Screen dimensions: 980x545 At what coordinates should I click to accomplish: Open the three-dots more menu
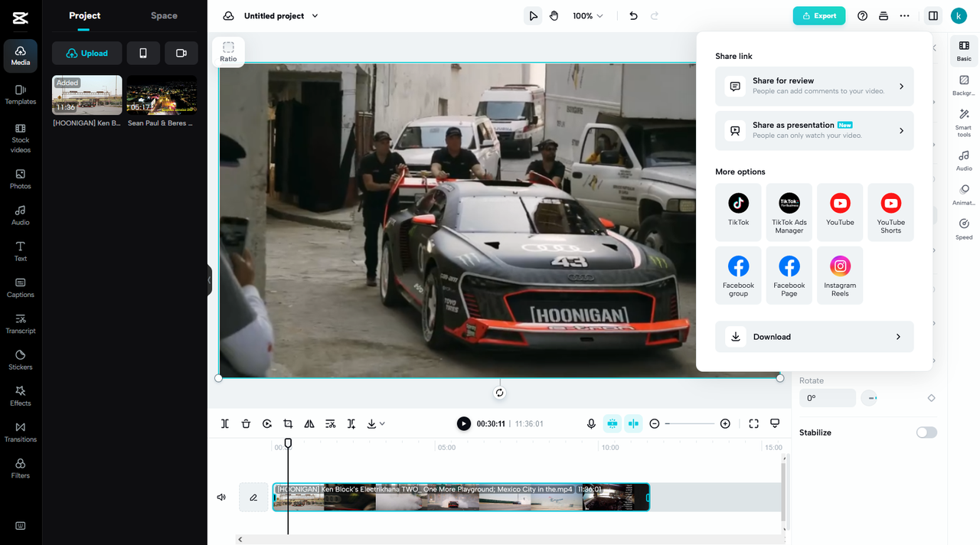tap(905, 15)
